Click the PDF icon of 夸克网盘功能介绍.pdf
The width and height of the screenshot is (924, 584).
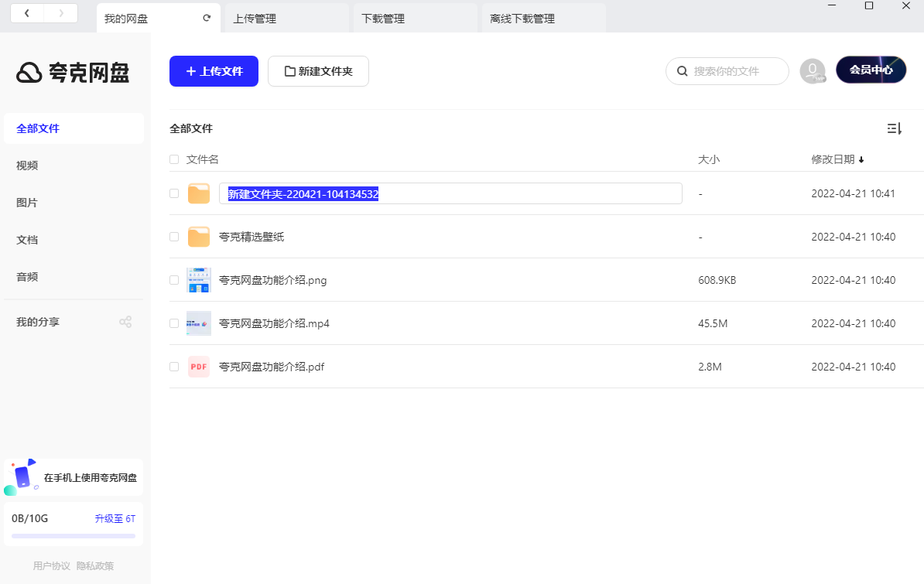click(199, 367)
